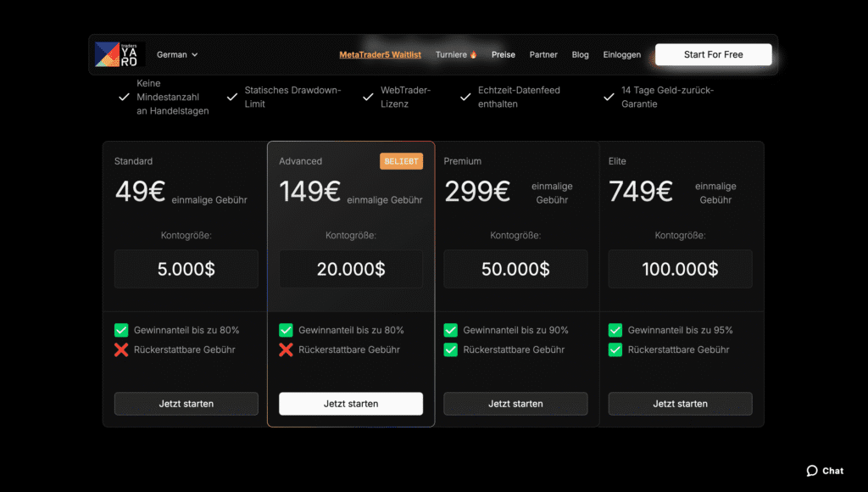868x492 pixels.
Task: Open the Preise menu item
Action: click(x=504, y=53)
